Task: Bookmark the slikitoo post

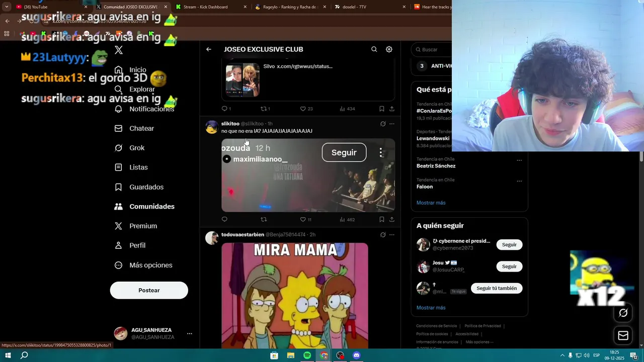Action: coord(381,219)
